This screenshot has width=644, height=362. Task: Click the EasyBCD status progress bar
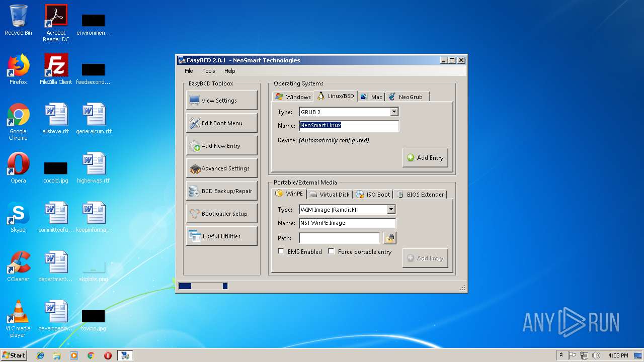tap(203, 286)
